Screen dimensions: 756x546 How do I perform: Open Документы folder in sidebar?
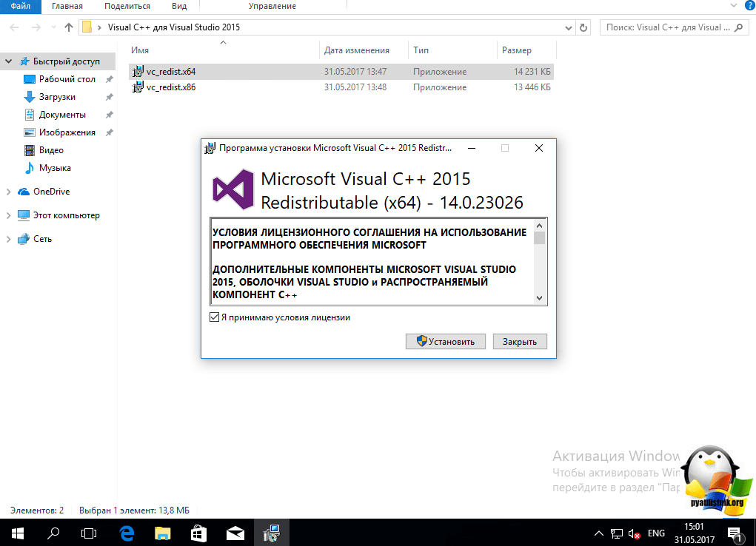pos(62,115)
